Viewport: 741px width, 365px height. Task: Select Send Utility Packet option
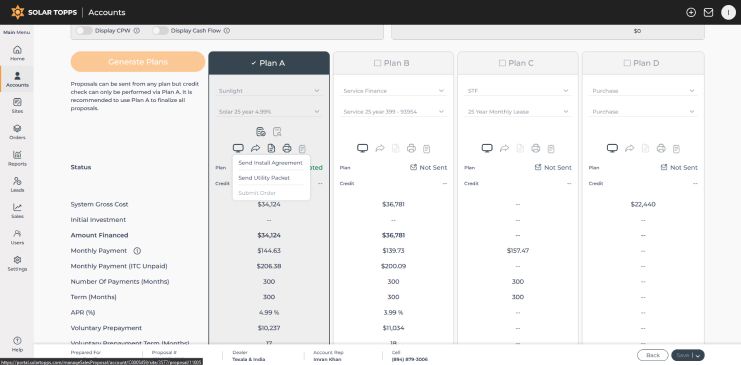point(264,178)
